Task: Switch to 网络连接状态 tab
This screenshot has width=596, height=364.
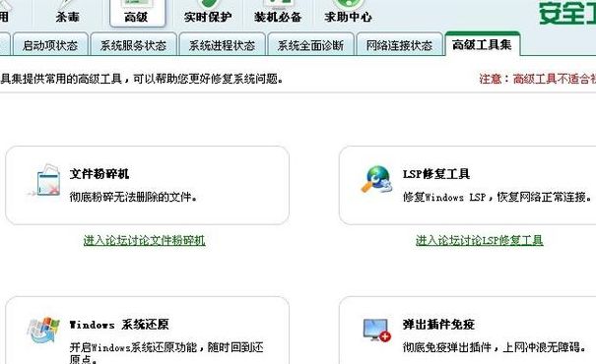Action: click(400, 45)
